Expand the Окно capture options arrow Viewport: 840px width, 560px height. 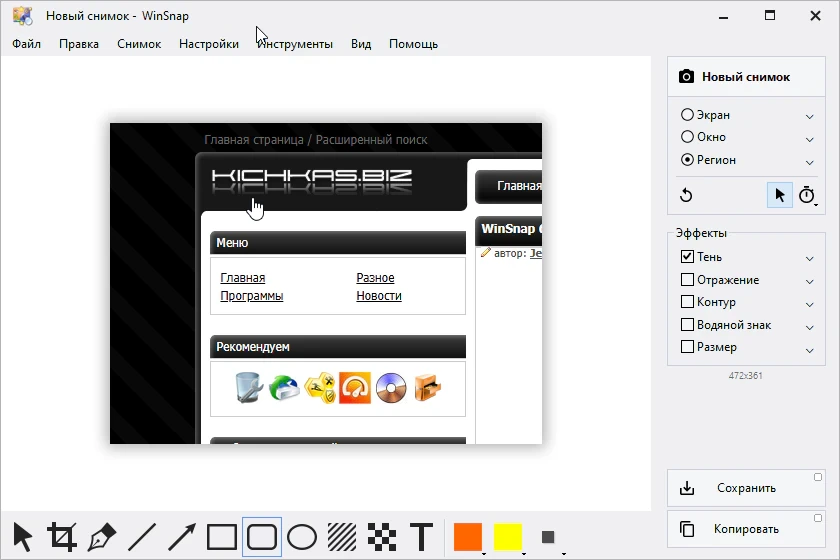tap(809, 139)
